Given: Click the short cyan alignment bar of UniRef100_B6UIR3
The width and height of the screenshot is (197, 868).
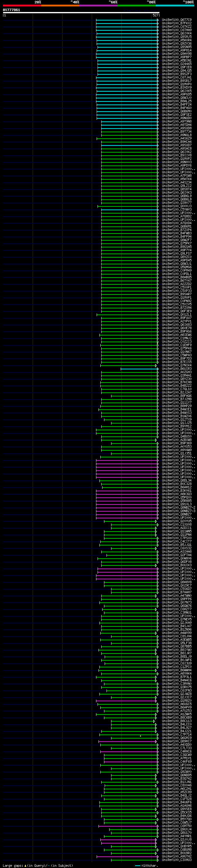Looking at the screenshot, I should pos(139,369).
